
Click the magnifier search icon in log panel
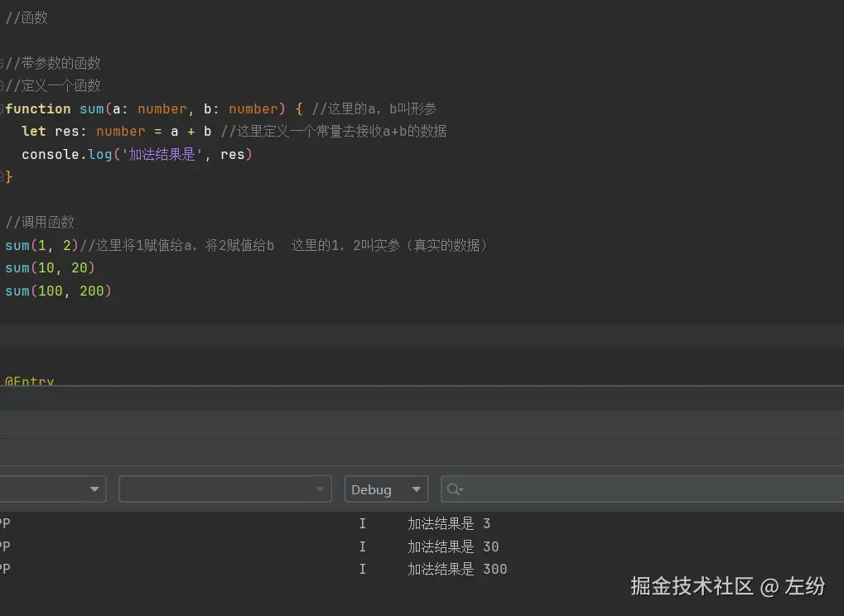[x=454, y=489]
